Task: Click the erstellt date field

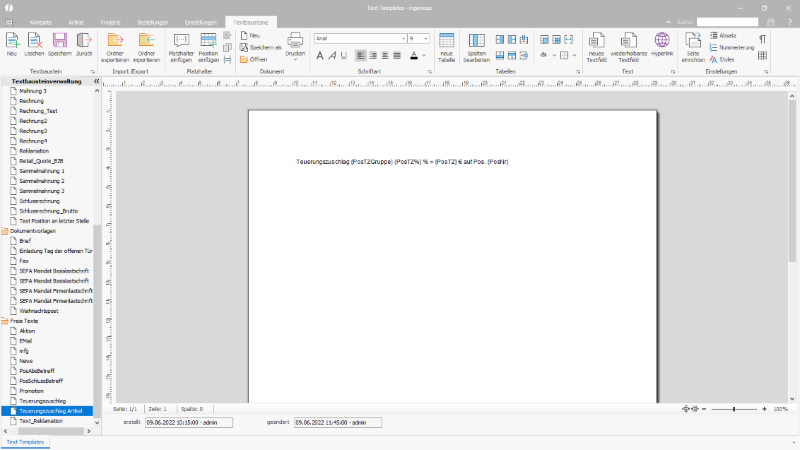Action: point(189,422)
